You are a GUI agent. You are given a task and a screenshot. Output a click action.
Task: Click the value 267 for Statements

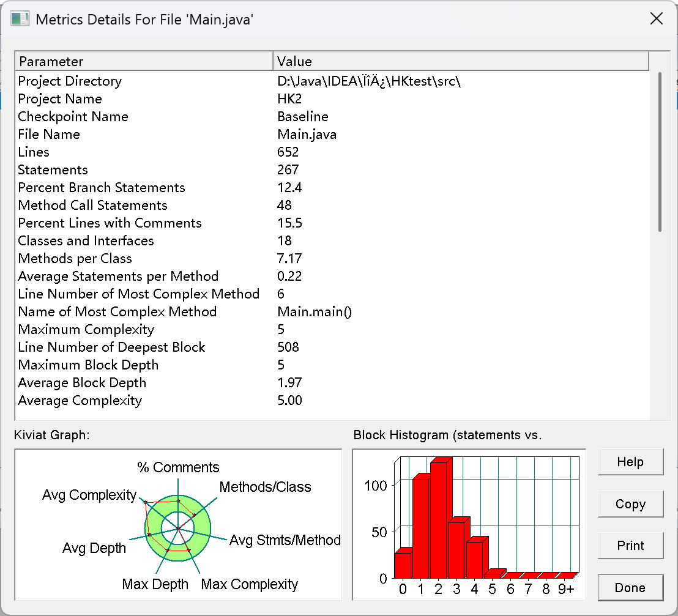tap(288, 169)
